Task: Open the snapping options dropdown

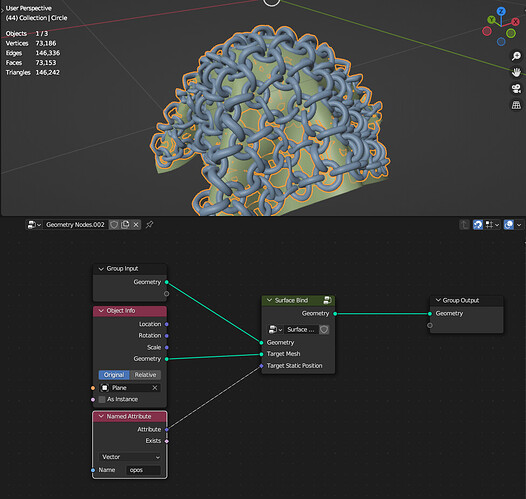Action: coord(492,225)
